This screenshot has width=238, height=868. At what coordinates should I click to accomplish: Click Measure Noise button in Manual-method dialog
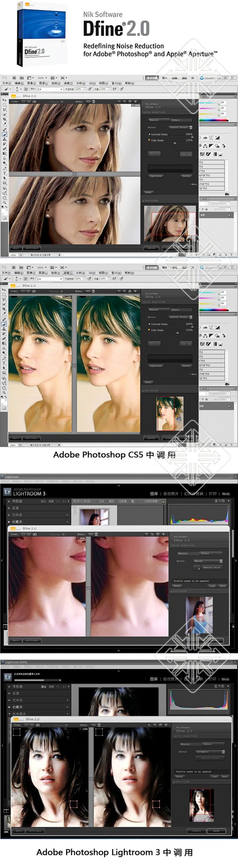[x=211, y=567]
